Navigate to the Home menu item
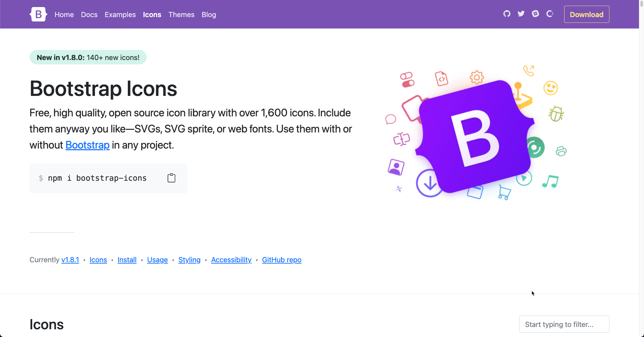This screenshot has width=644, height=337. point(64,15)
